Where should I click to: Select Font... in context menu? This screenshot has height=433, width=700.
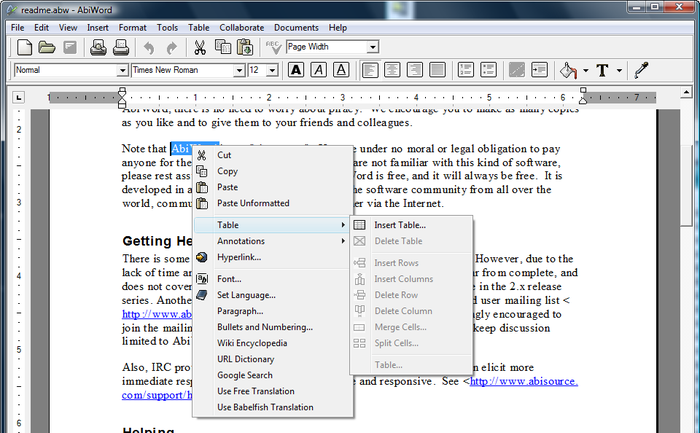[x=272, y=279]
